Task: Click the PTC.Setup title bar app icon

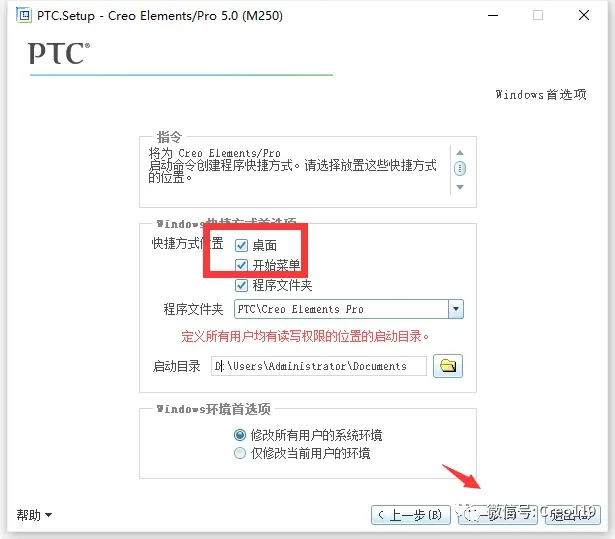Action: pos(21,15)
